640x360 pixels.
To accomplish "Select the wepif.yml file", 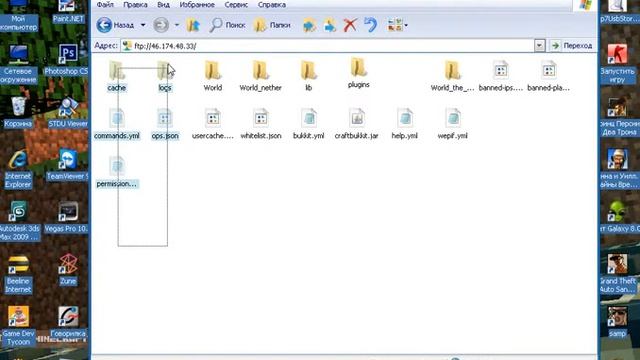I will pyautogui.click(x=452, y=124).
